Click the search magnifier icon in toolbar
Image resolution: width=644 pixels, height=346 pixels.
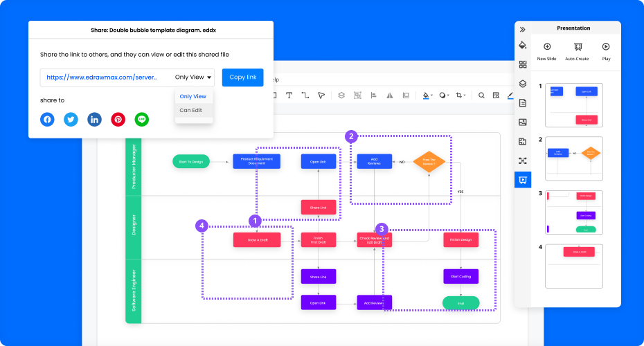[481, 95]
